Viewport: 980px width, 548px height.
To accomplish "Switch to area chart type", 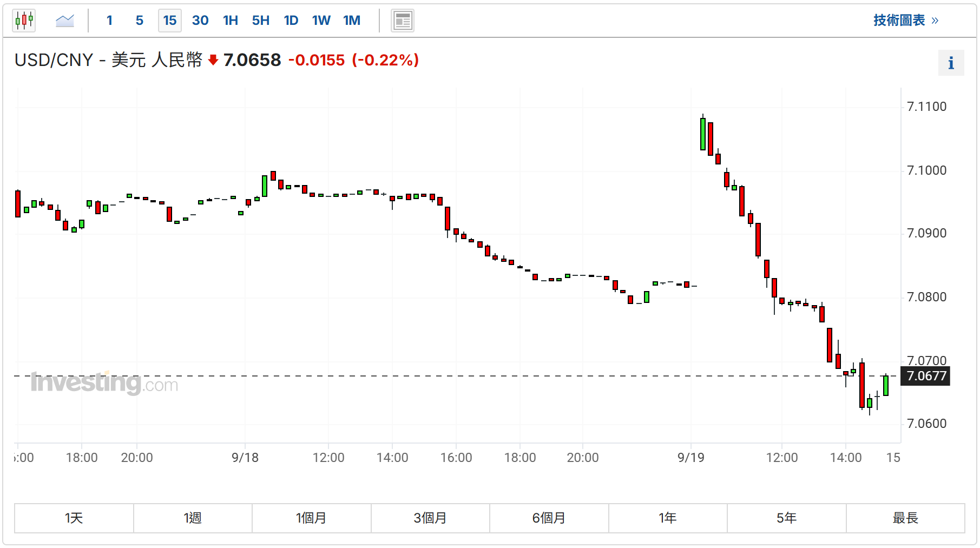I will [x=65, y=21].
